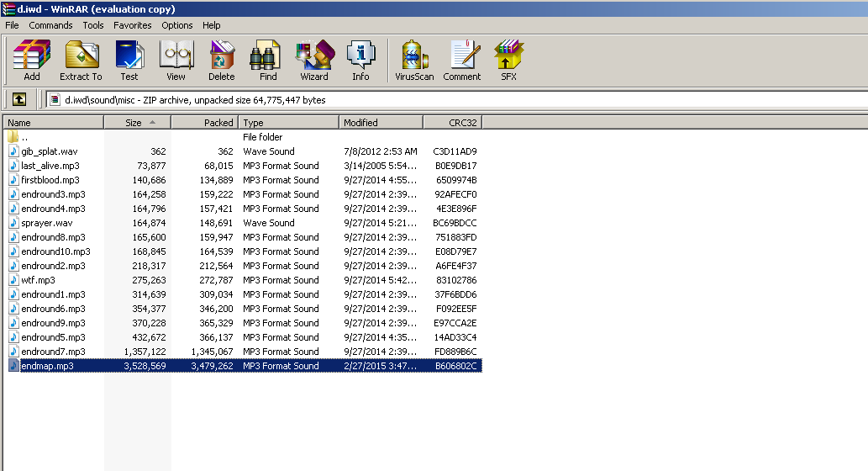This screenshot has width=868, height=471.
Task: Open the View toolbar tool
Action: coord(176,61)
